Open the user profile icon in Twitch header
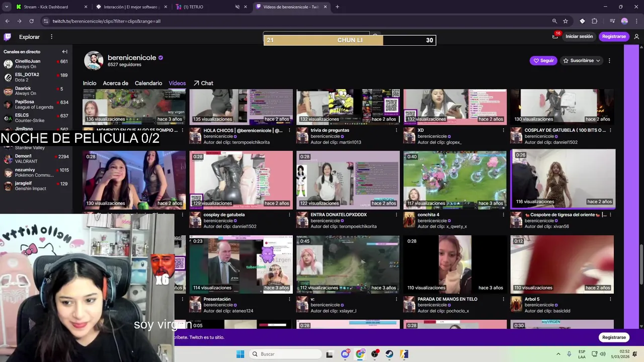 coord(636,37)
